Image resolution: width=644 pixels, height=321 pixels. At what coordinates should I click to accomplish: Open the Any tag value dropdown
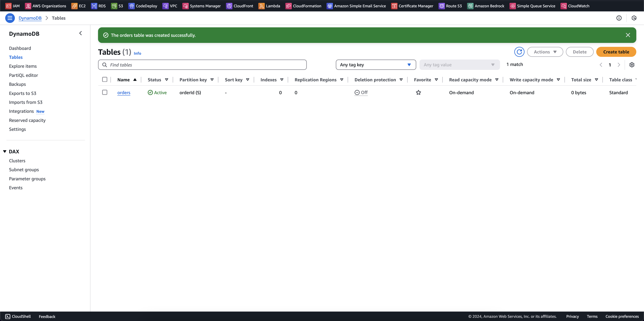(x=460, y=65)
